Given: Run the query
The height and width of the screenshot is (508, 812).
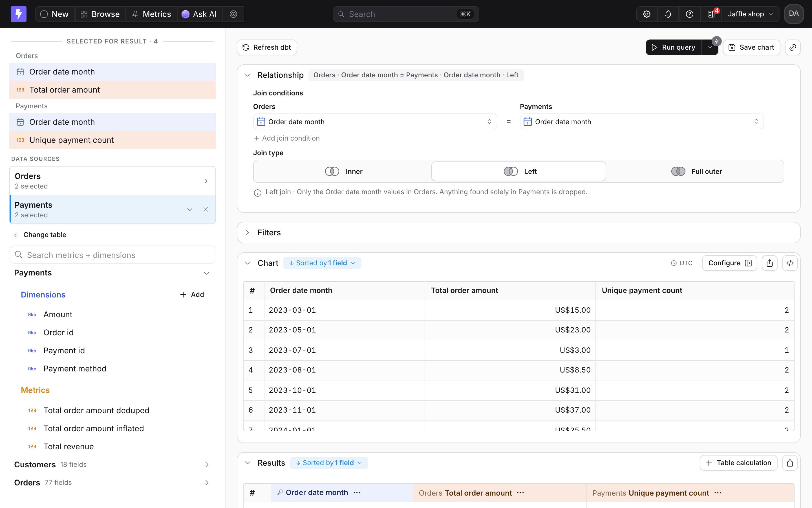Looking at the screenshot, I should pos(673,47).
